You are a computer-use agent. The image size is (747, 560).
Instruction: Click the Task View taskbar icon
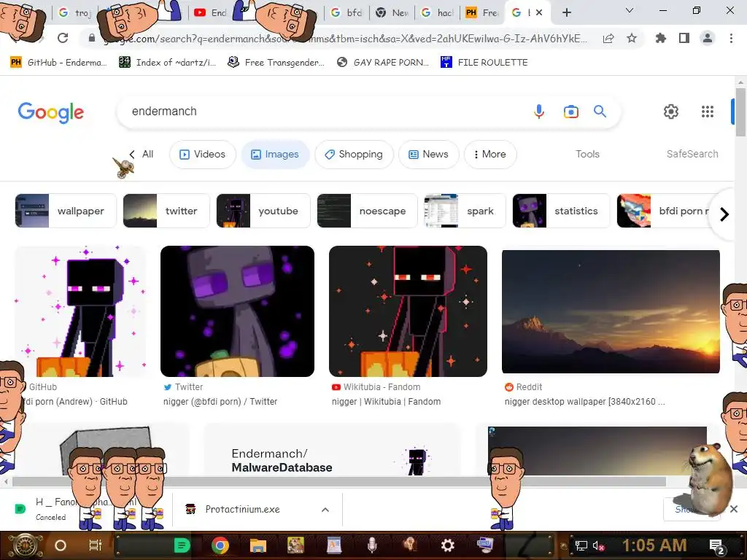pyautogui.click(x=96, y=545)
